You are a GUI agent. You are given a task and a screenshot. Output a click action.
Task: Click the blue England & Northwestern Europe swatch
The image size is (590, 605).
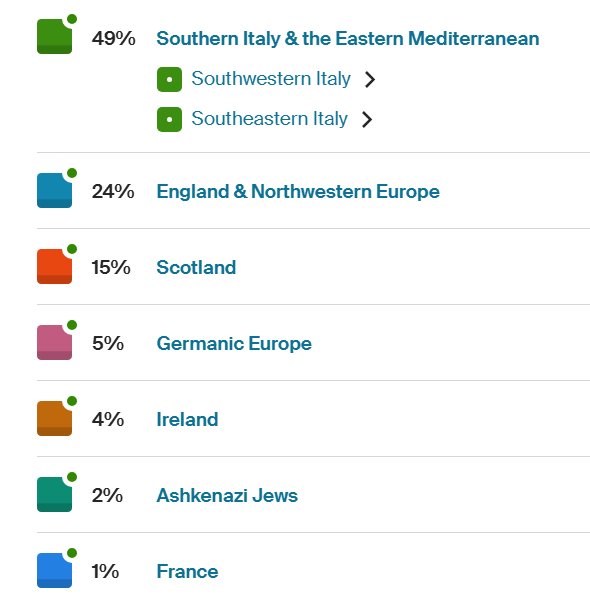(54, 190)
